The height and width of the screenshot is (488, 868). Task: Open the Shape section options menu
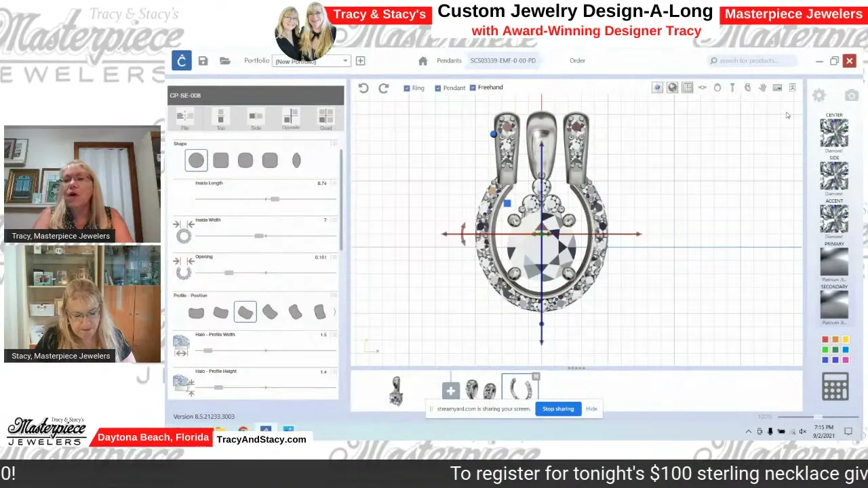pyautogui.click(x=334, y=144)
